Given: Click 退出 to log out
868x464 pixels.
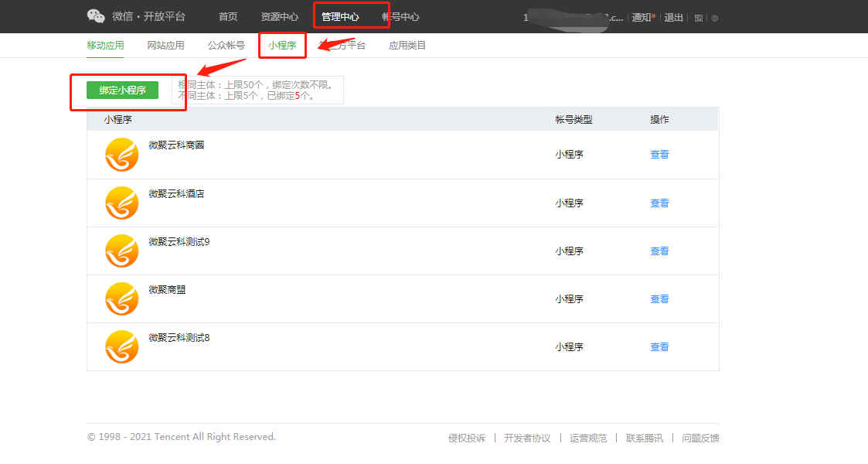Looking at the screenshot, I should pos(674,18).
